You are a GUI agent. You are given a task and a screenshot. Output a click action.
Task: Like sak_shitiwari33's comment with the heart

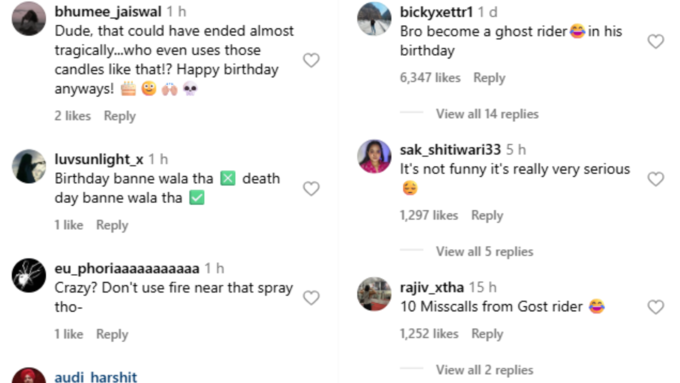(x=656, y=179)
